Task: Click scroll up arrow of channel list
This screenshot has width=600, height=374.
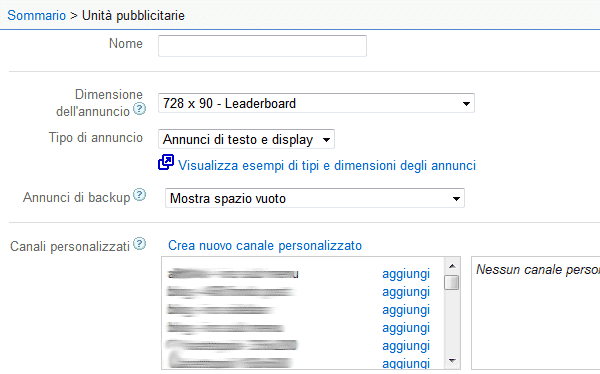Action: coord(452,266)
